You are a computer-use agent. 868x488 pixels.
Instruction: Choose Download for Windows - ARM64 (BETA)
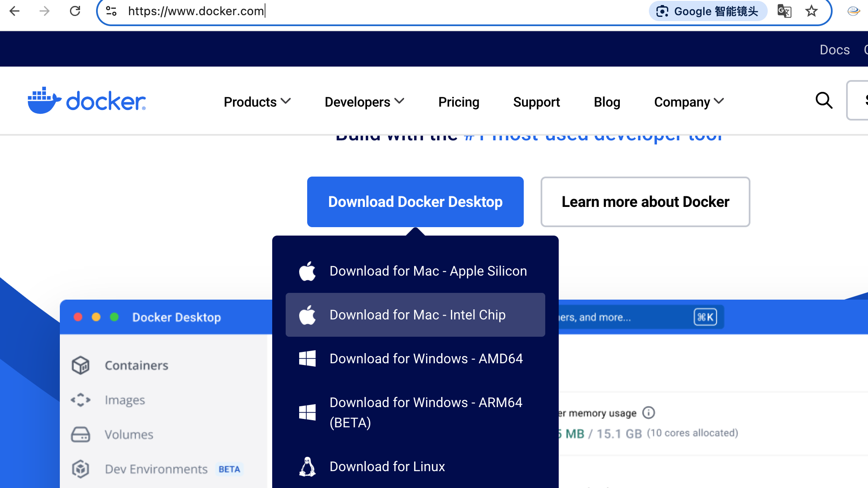415,413
